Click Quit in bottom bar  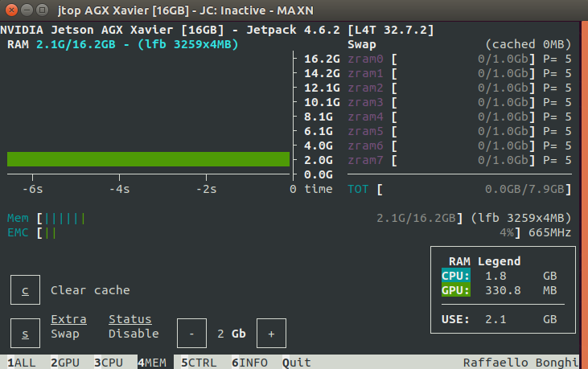click(296, 363)
